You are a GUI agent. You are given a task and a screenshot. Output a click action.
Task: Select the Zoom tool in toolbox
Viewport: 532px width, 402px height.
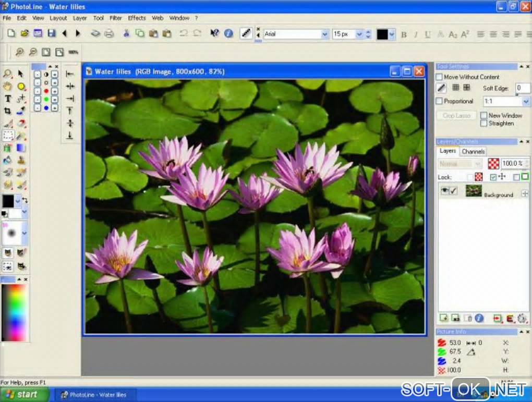(7, 74)
